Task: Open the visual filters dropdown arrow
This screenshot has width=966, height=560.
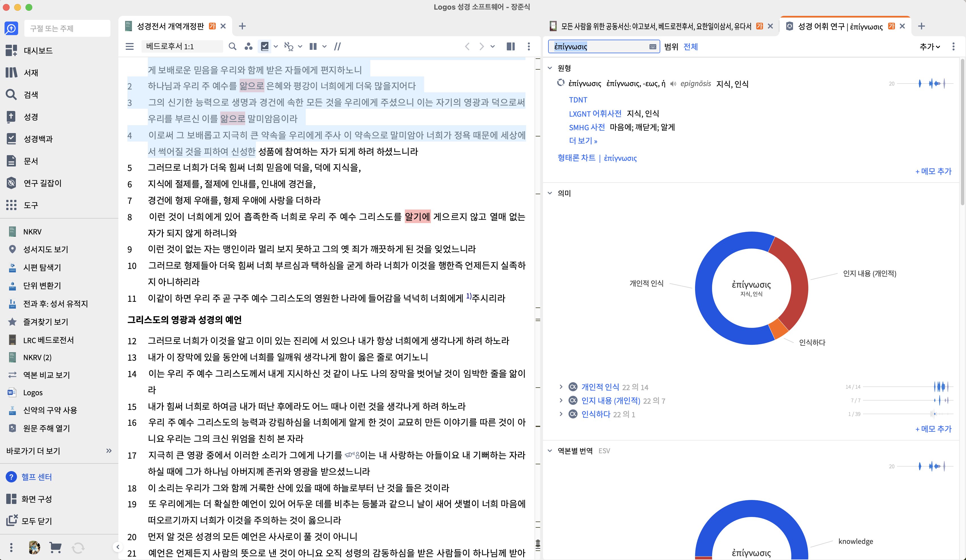Action: click(276, 46)
